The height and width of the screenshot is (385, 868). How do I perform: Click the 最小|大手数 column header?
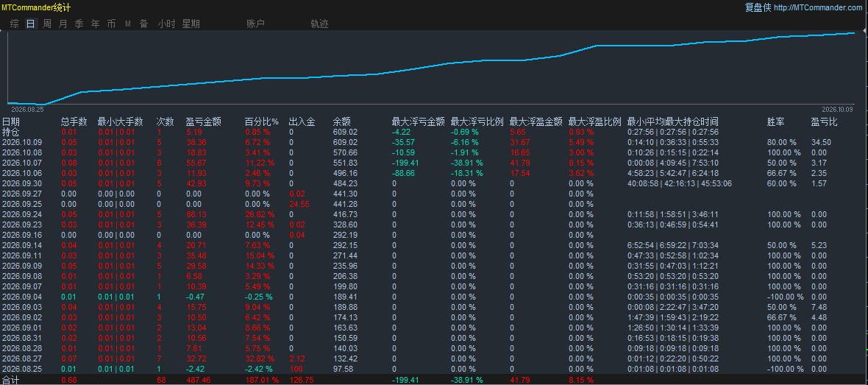120,122
